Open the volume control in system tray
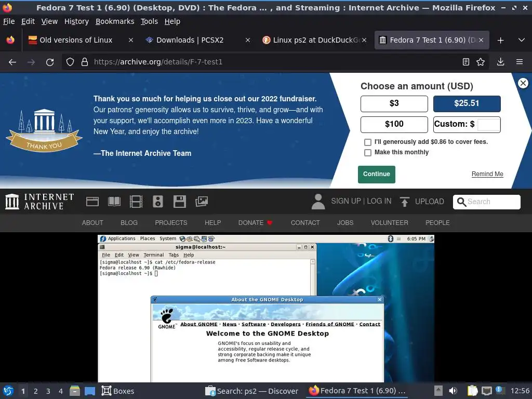The width and height of the screenshot is (532, 399). [x=453, y=391]
